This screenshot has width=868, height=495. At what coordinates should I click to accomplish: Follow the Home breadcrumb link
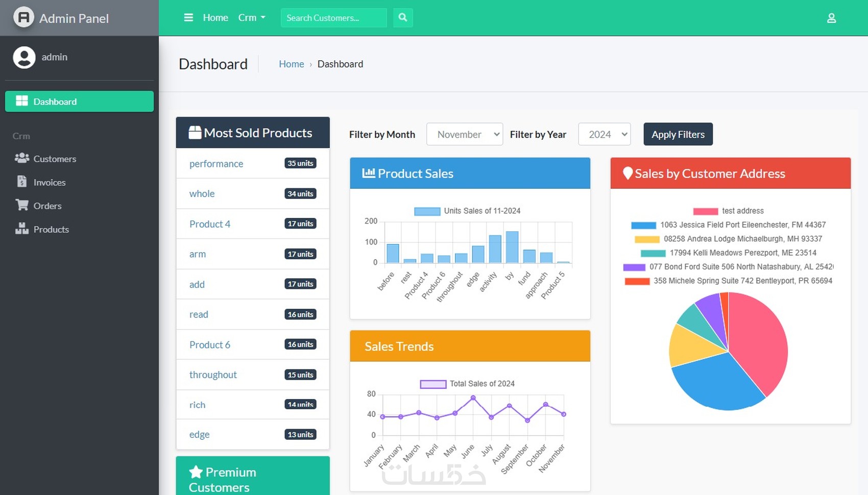click(291, 64)
